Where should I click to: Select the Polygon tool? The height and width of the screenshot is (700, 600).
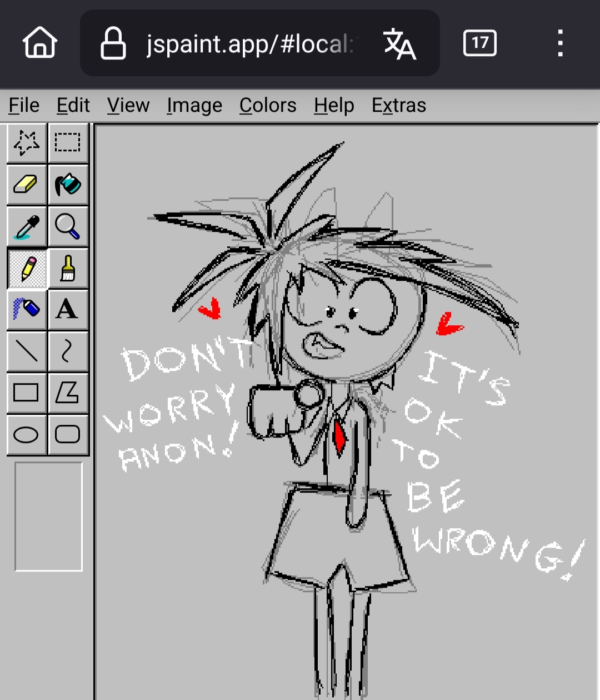68,393
